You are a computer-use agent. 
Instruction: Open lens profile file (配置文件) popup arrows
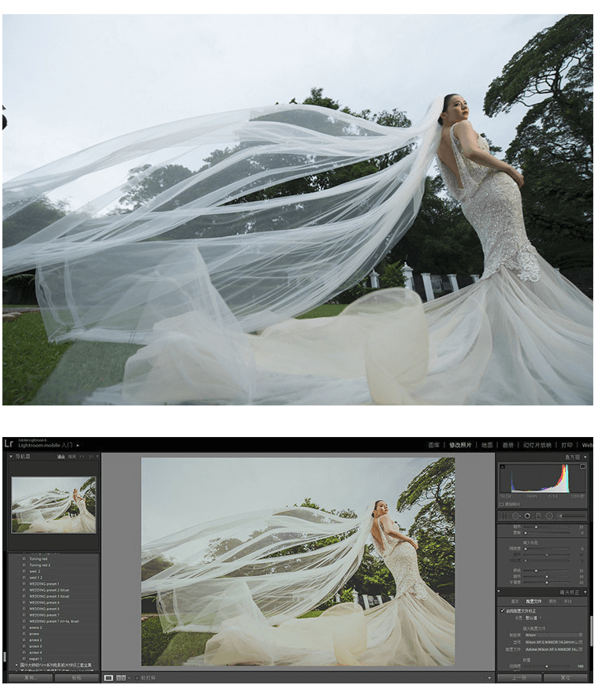coord(581,650)
